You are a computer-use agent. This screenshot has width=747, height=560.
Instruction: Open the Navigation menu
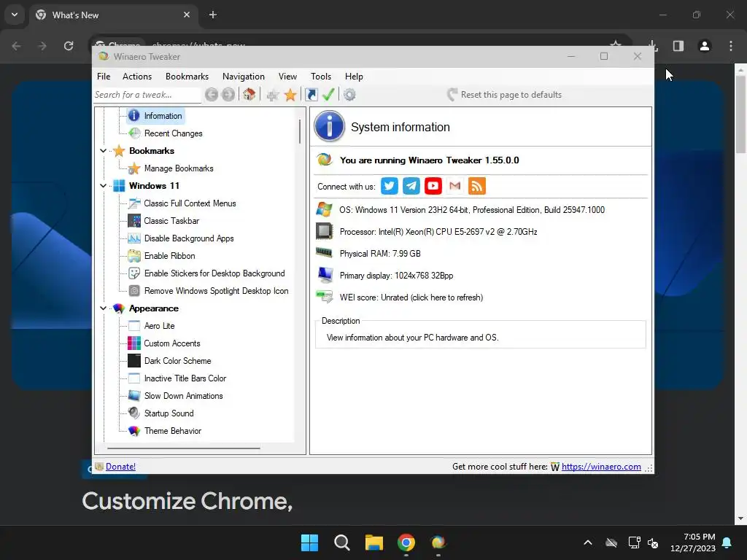[x=244, y=76]
